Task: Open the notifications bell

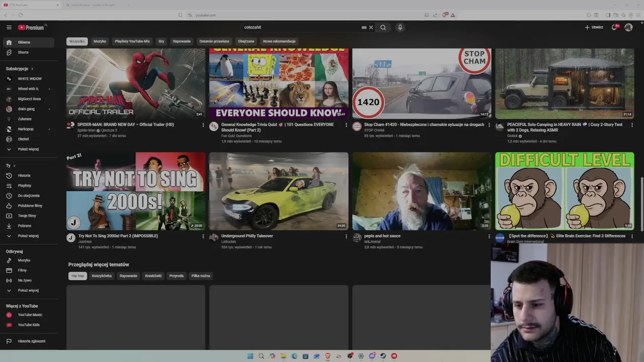Action: (614, 27)
